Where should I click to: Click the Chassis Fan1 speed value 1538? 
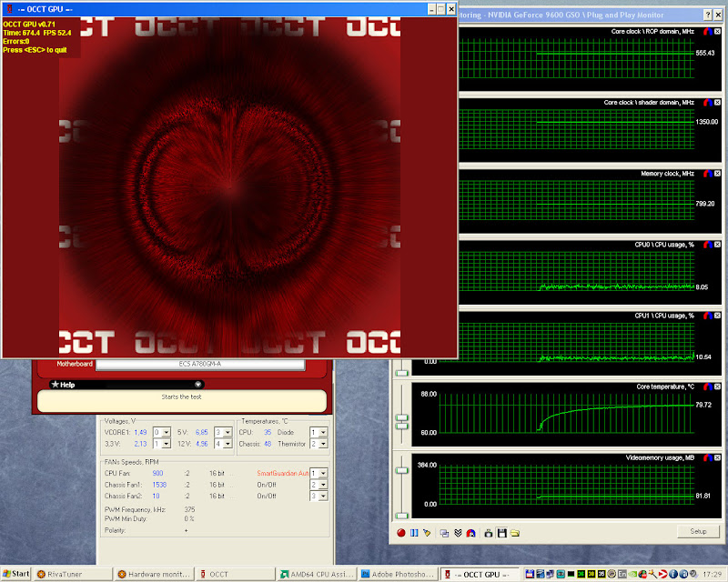point(159,485)
